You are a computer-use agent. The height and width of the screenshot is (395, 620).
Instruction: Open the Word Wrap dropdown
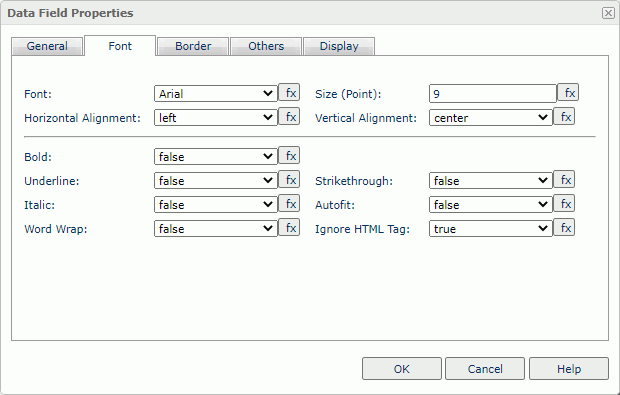216,229
